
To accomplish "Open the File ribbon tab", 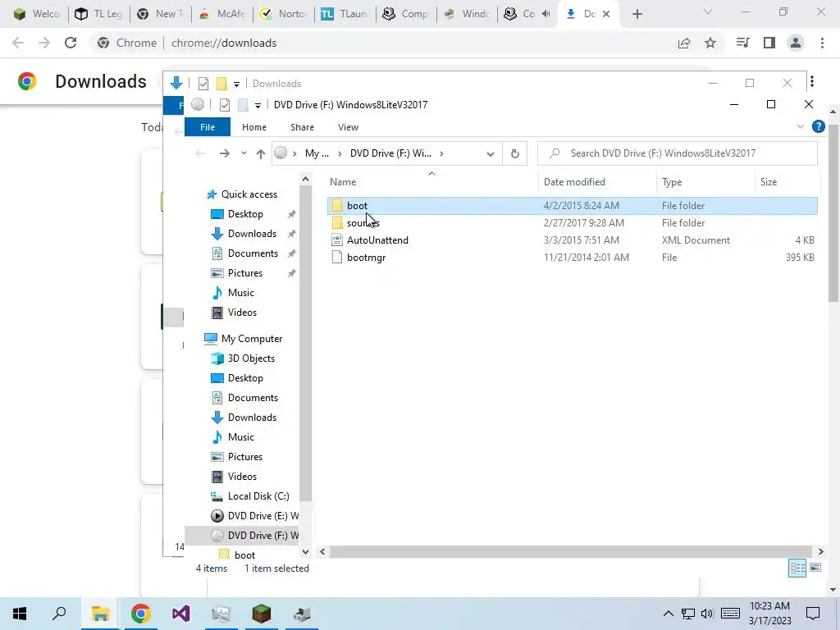I will point(208,127).
